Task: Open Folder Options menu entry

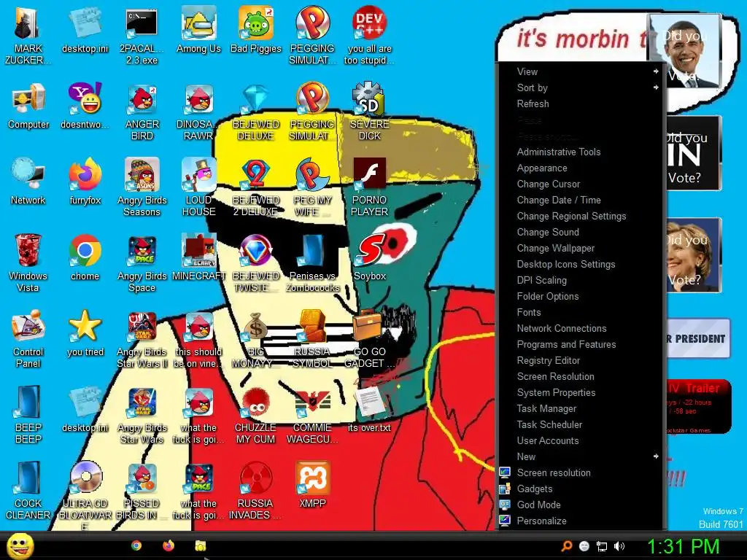Action: click(x=581, y=296)
